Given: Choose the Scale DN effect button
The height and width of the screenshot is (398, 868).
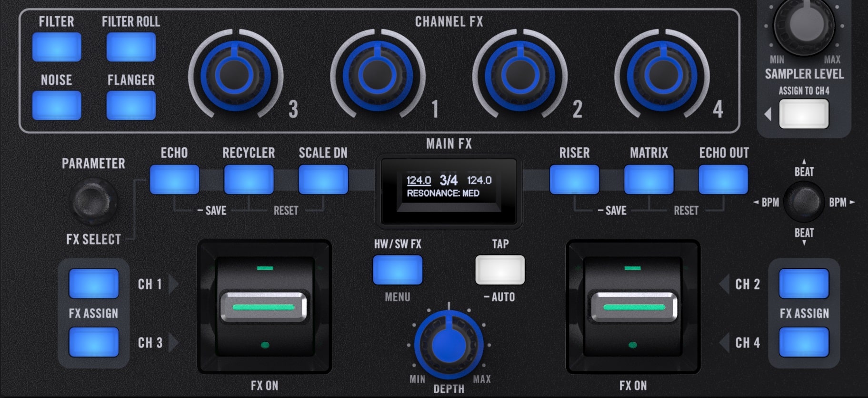Looking at the screenshot, I should pyautogui.click(x=323, y=179).
